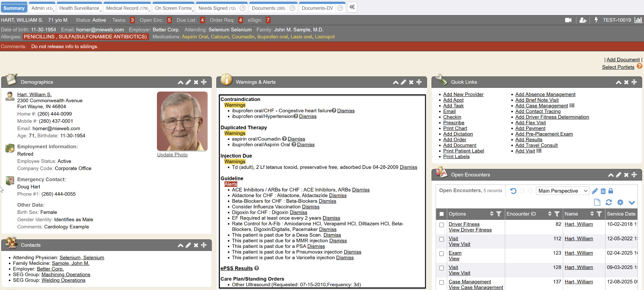Click the video camera icon in patient header
644x290 pixels.
click(x=568, y=20)
